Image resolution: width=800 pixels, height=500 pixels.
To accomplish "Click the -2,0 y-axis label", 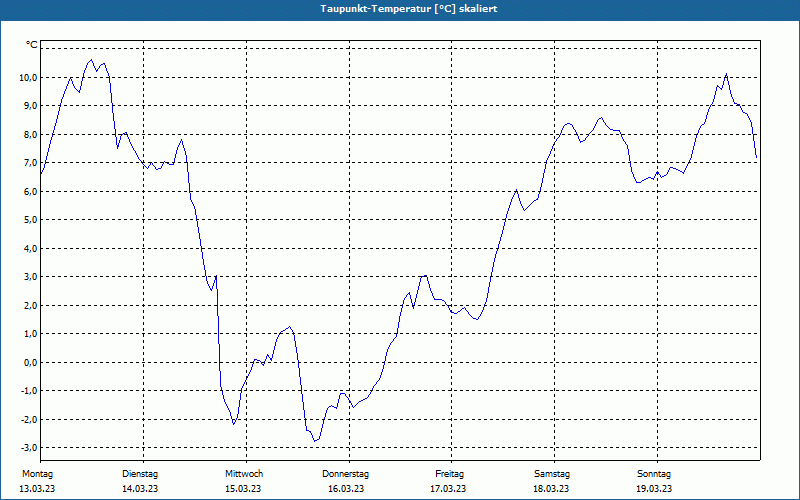I will click(x=29, y=419).
